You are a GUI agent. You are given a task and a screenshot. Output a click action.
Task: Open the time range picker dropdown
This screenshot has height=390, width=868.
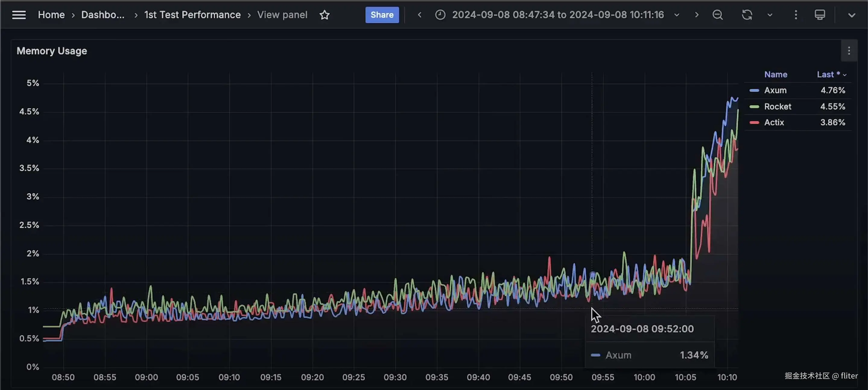[x=558, y=15]
